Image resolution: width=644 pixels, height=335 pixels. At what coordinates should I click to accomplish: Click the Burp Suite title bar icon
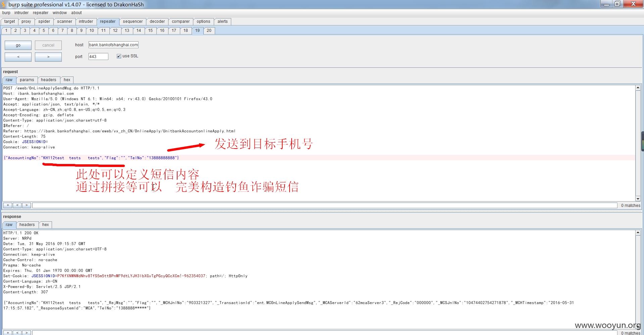(x=4, y=4)
